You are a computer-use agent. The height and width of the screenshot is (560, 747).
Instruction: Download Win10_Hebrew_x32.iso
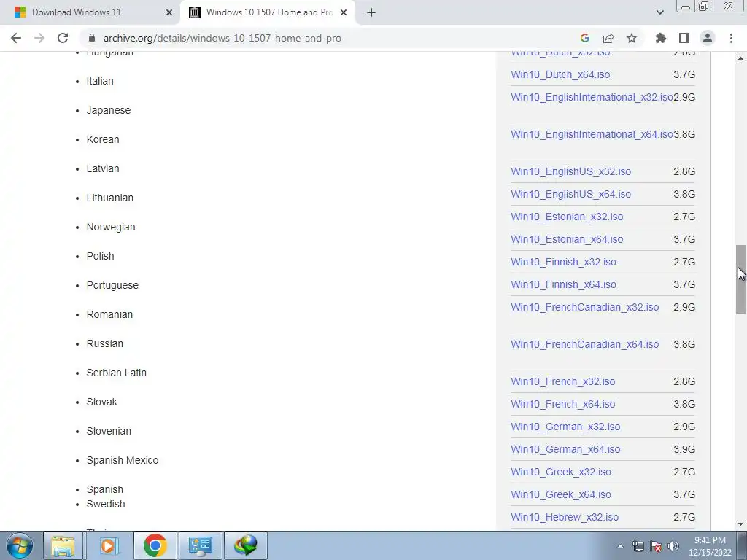click(565, 517)
